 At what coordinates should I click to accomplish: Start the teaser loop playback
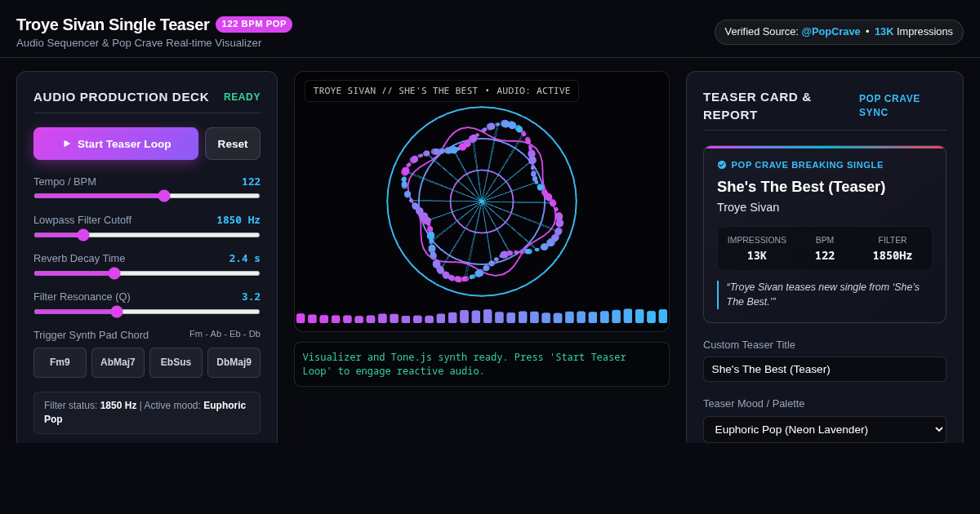(116, 144)
